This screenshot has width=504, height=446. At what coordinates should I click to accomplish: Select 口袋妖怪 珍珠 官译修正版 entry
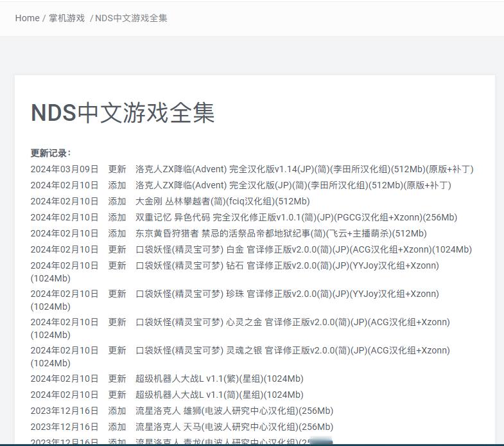tap(287, 294)
